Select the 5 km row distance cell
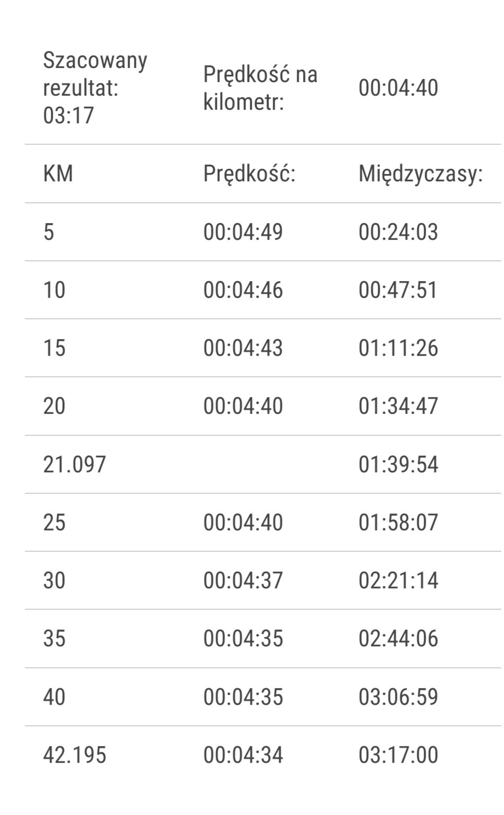 tap(49, 232)
